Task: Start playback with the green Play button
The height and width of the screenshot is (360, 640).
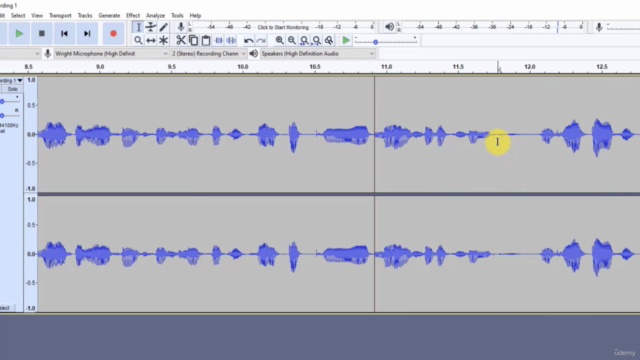Action: point(19,33)
